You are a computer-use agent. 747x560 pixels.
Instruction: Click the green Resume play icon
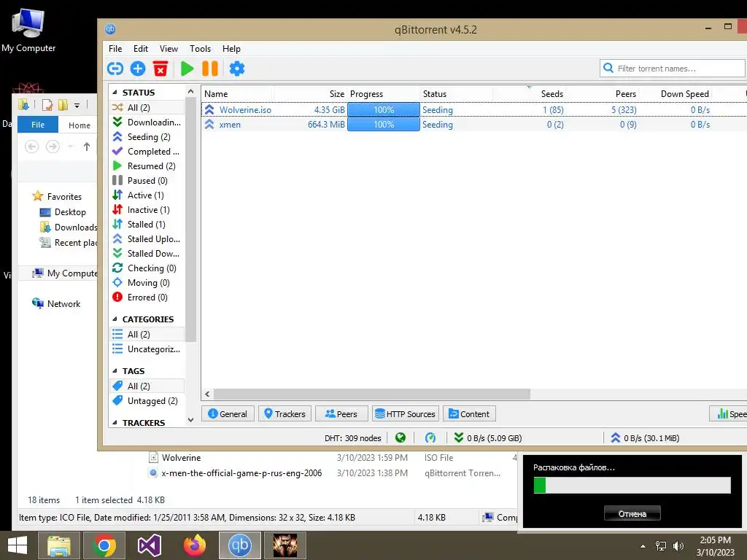[187, 69]
